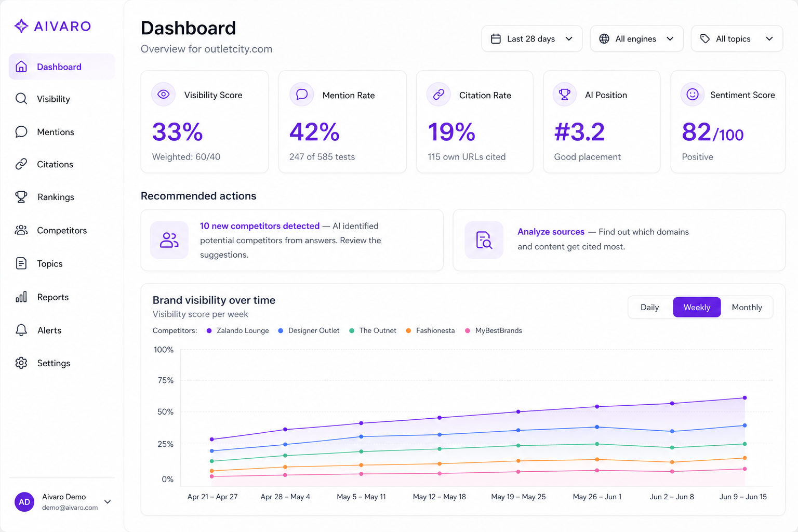Click the demo@aivaro.com email text
Screen dimensions: 798x532
pos(70,508)
